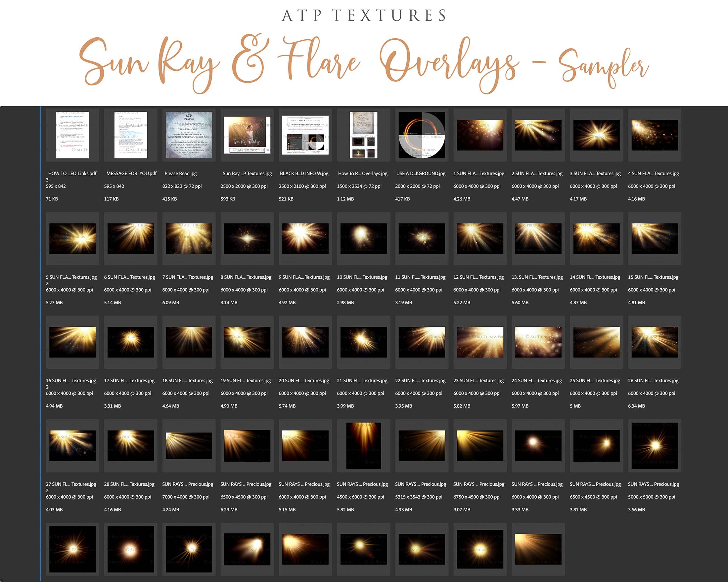The height and width of the screenshot is (582, 728).
Task: Select the MESSAGE FOR YOU.pdf file
Action: [130, 135]
